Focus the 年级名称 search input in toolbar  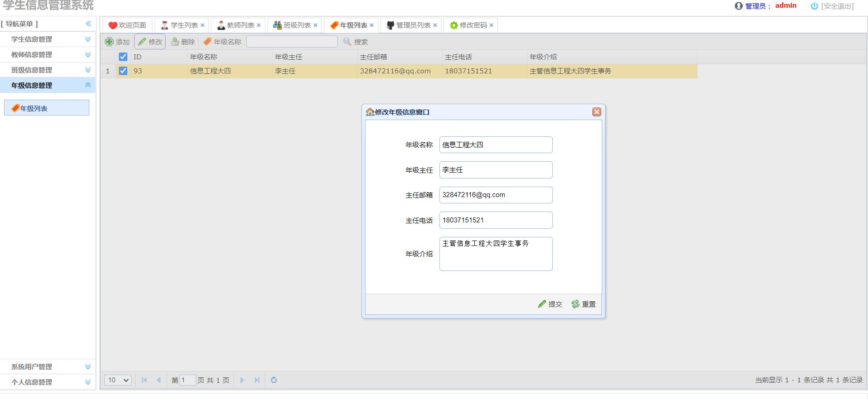292,42
